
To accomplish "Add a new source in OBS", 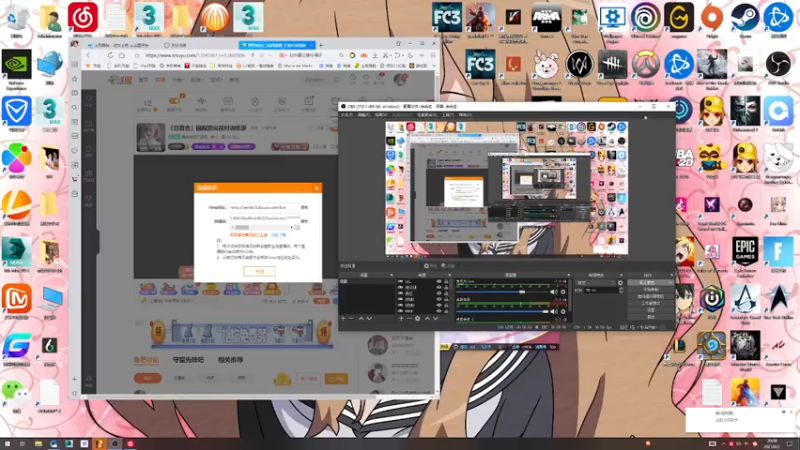I will point(401,318).
